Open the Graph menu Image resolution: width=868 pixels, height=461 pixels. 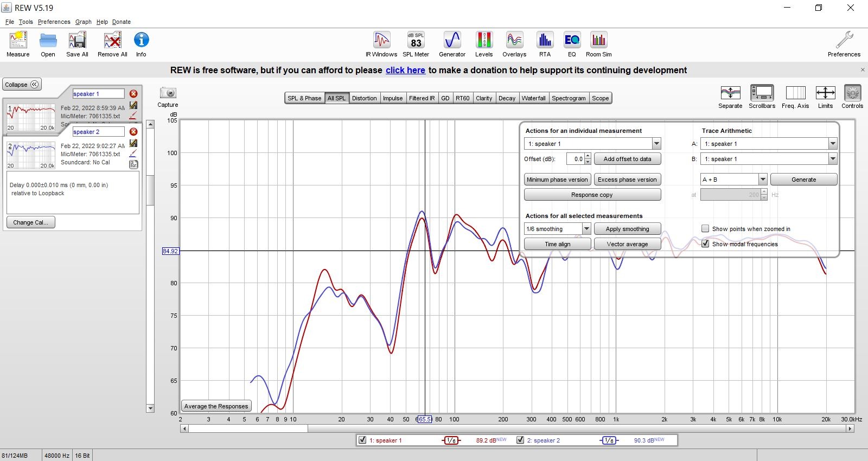point(83,22)
